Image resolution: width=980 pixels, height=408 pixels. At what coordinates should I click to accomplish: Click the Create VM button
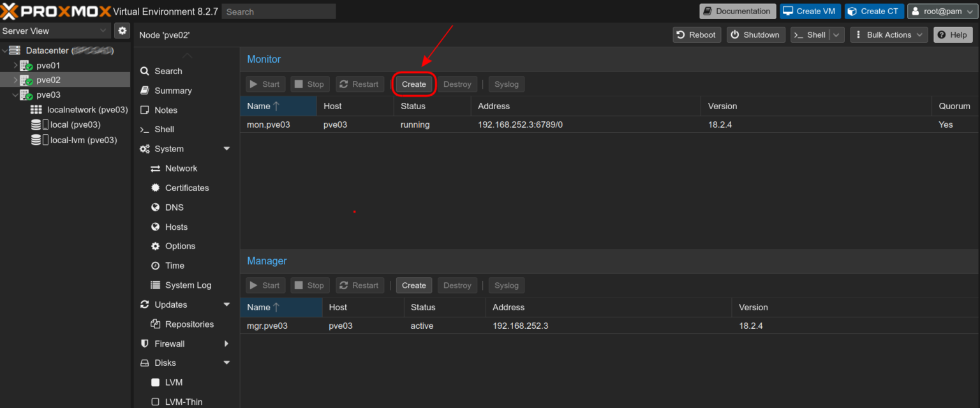[x=810, y=11]
